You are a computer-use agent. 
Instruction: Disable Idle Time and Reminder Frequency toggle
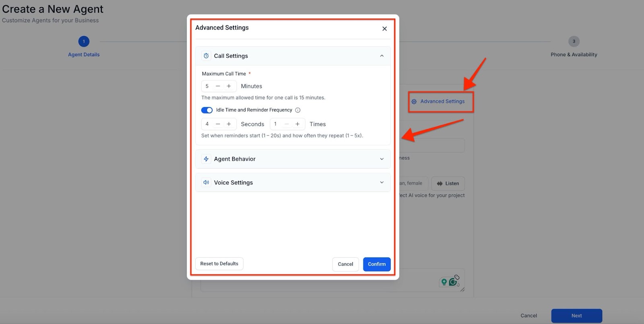207,110
